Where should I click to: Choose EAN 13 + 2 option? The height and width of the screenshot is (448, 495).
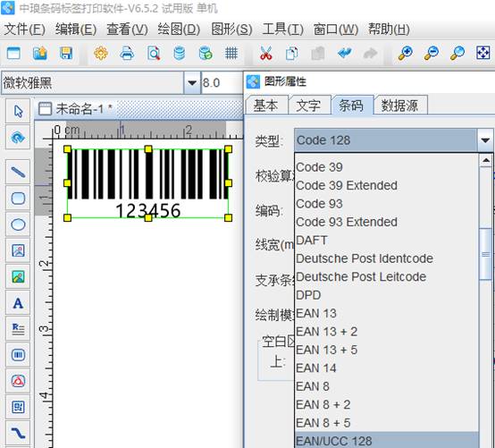pyautogui.click(x=387, y=332)
